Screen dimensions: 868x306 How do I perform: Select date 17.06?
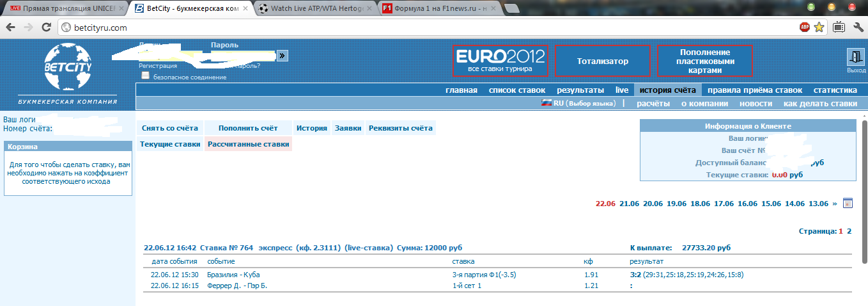click(724, 204)
